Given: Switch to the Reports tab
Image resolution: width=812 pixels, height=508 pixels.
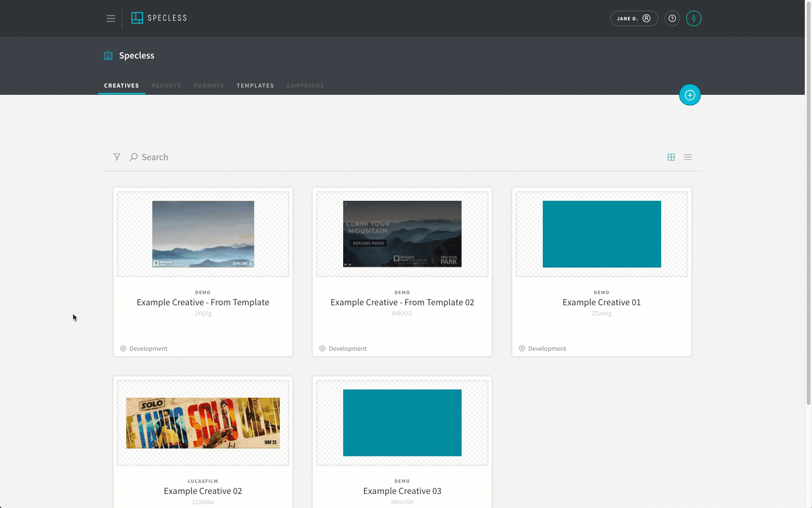Looking at the screenshot, I should click(166, 86).
